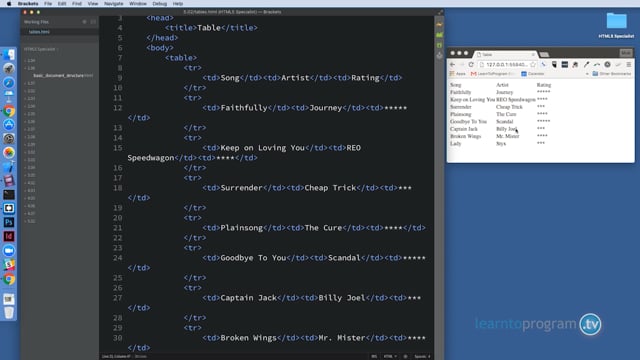Open the Apple menu

9,4
